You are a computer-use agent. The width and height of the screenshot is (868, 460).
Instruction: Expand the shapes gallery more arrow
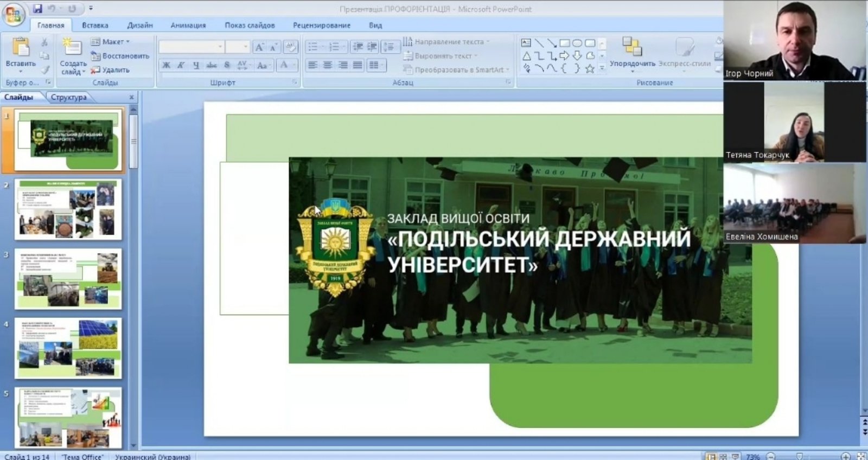coord(602,68)
